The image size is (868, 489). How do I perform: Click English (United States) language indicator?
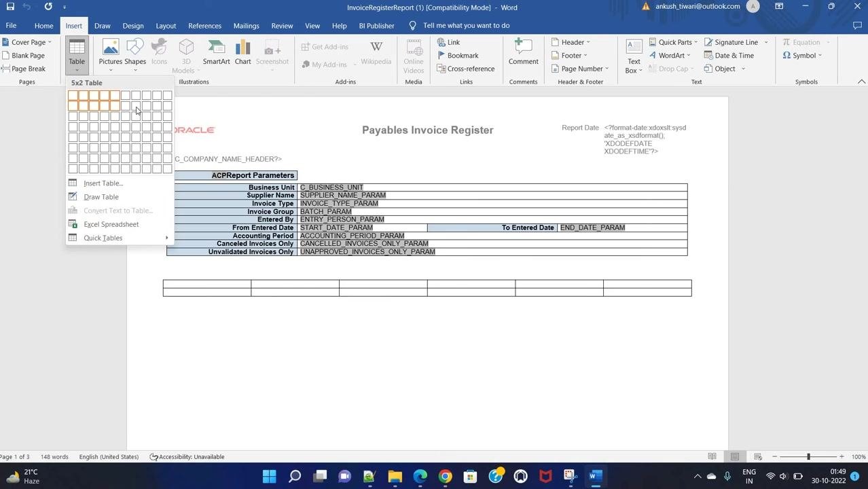click(x=109, y=457)
